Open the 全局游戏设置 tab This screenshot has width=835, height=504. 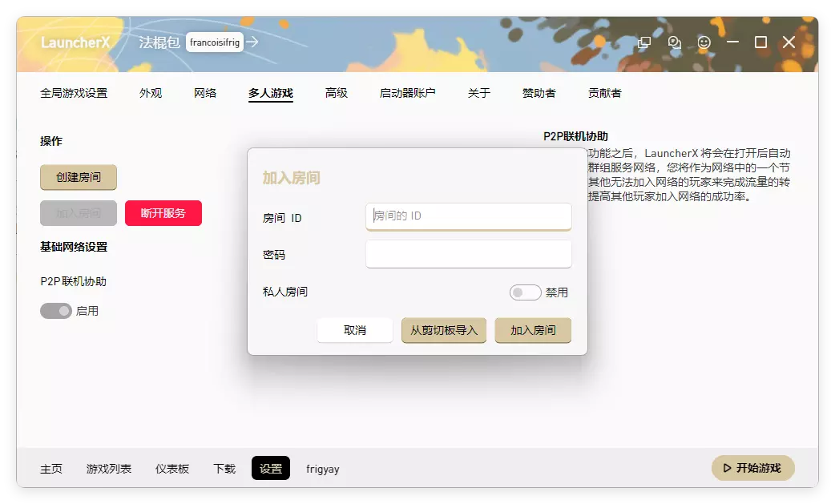point(74,93)
